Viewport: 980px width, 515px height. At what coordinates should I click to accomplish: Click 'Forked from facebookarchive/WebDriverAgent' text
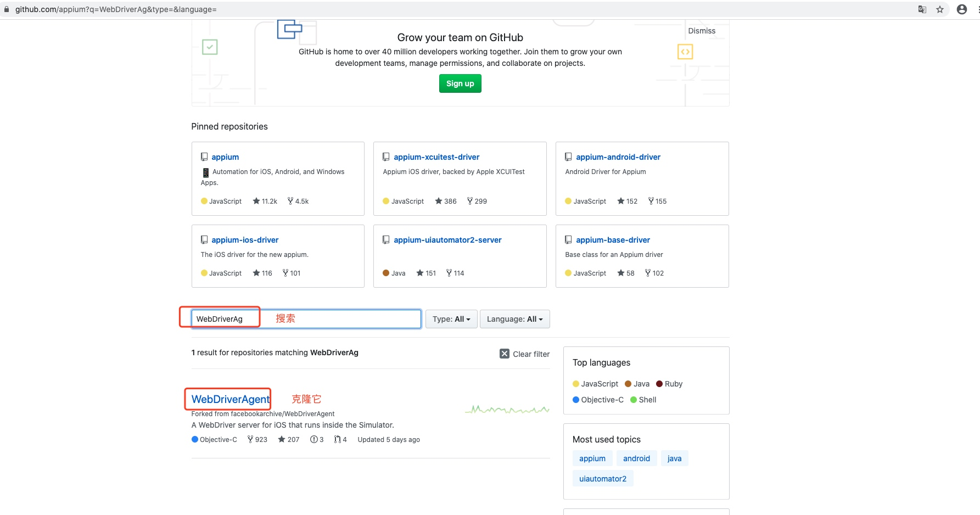tap(263, 414)
